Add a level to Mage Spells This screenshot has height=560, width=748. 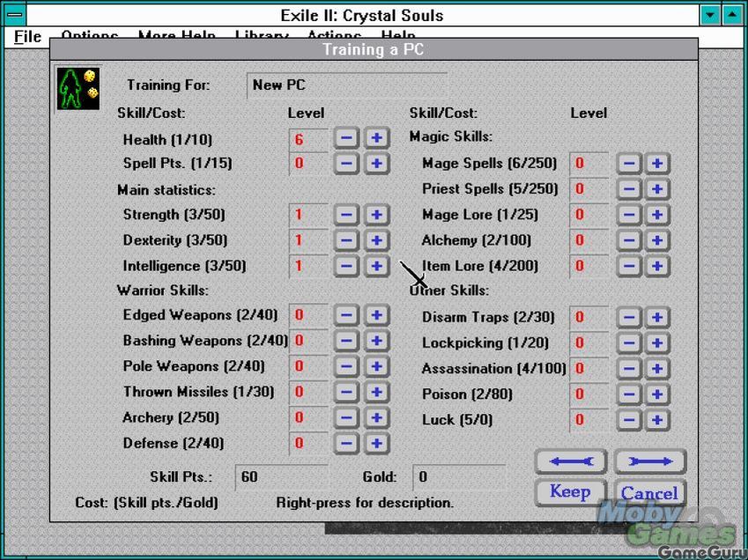(657, 164)
